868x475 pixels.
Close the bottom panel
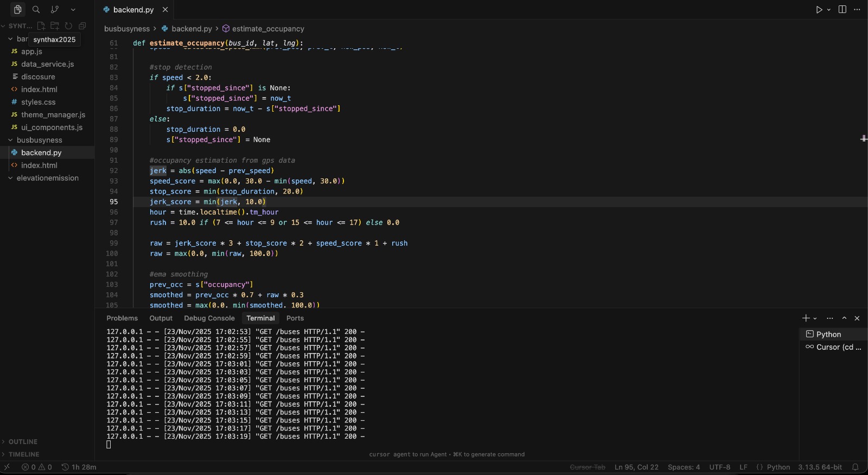pyautogui.click(x=857, y=318)
